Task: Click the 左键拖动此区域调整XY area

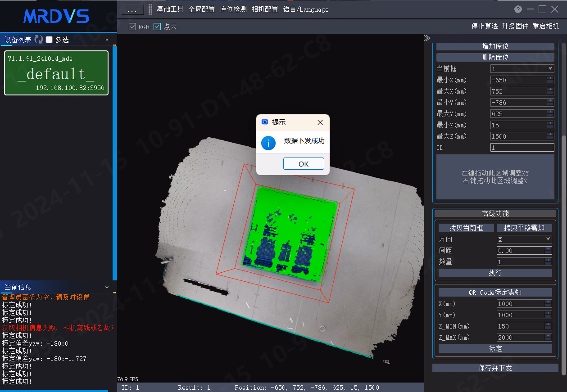Action: point(495,177)
